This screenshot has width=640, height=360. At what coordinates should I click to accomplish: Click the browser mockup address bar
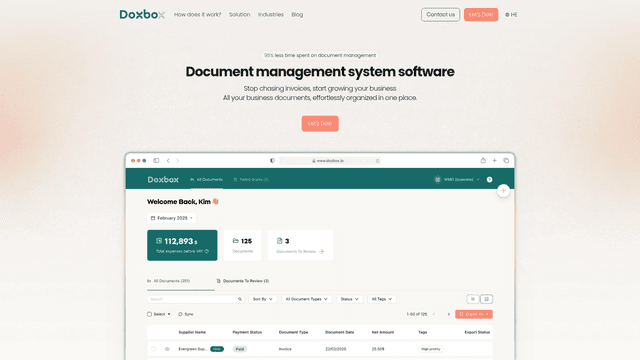pyautogui.click(x=330, y=161)
